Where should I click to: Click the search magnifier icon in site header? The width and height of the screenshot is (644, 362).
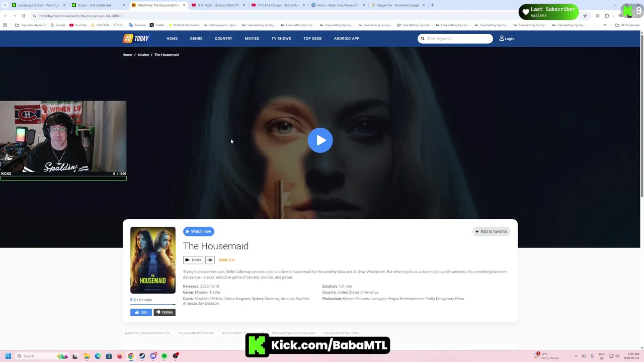coord(423,39)
